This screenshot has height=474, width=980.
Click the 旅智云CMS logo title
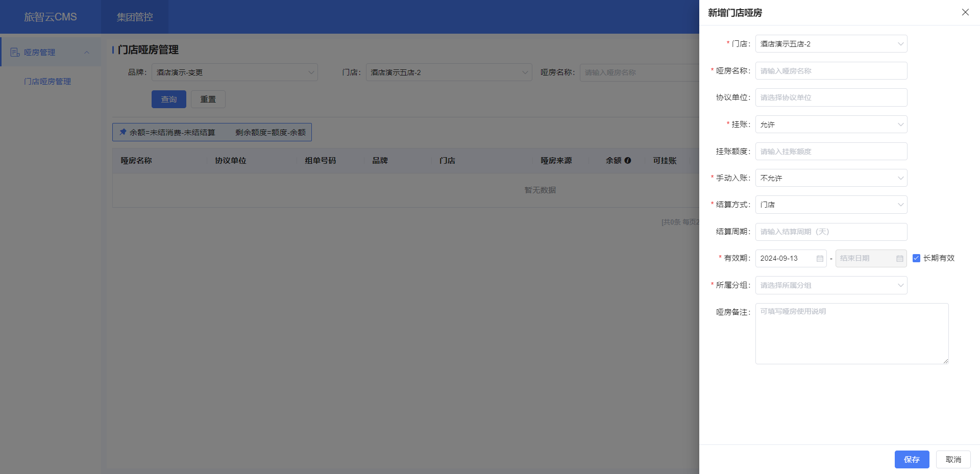point(51,17)
